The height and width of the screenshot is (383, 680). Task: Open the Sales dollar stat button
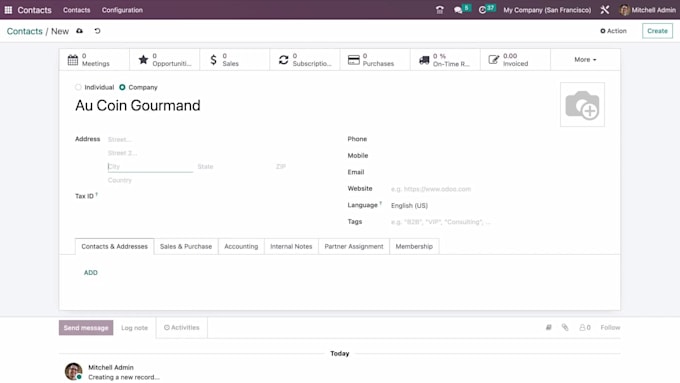tap(235, 59)
